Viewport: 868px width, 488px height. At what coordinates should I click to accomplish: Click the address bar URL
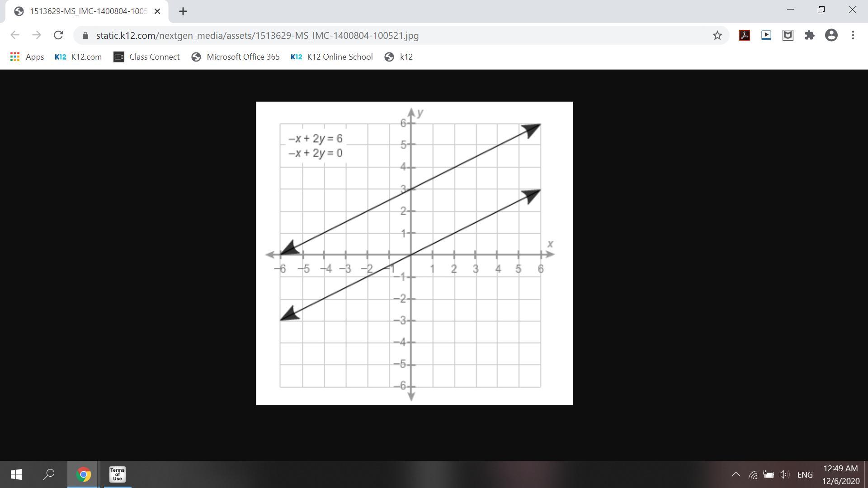(257, 35)
